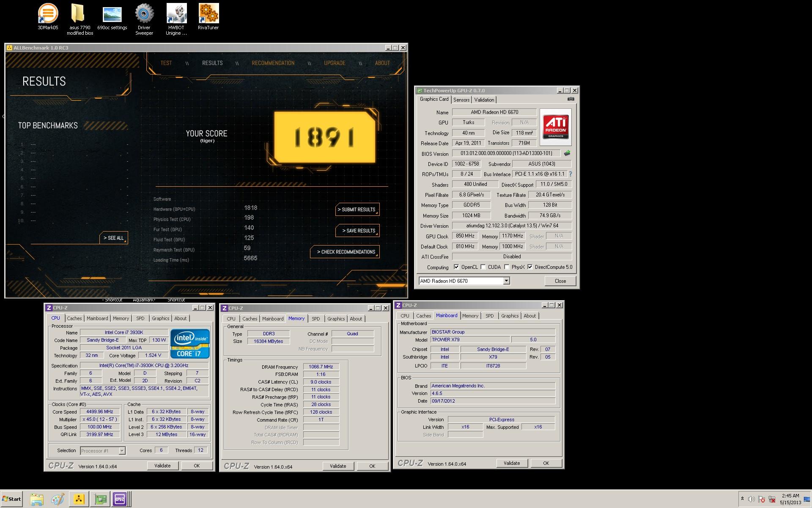Click the Driver Version field in GPU-Z
This screenshot has height=508, width=812.
tap(512, 226)
